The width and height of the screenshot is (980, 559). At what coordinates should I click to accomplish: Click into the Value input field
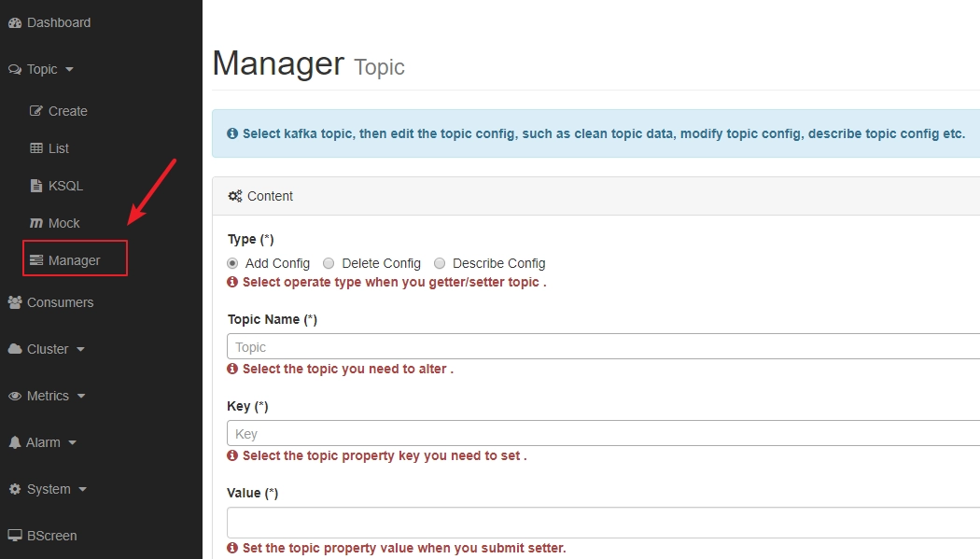tap(603, 523)
